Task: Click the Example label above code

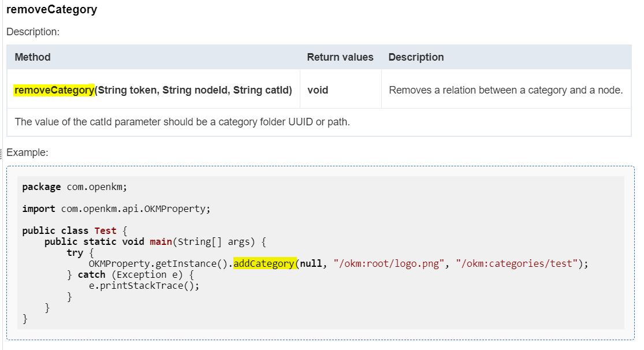Action: [27, 152]
